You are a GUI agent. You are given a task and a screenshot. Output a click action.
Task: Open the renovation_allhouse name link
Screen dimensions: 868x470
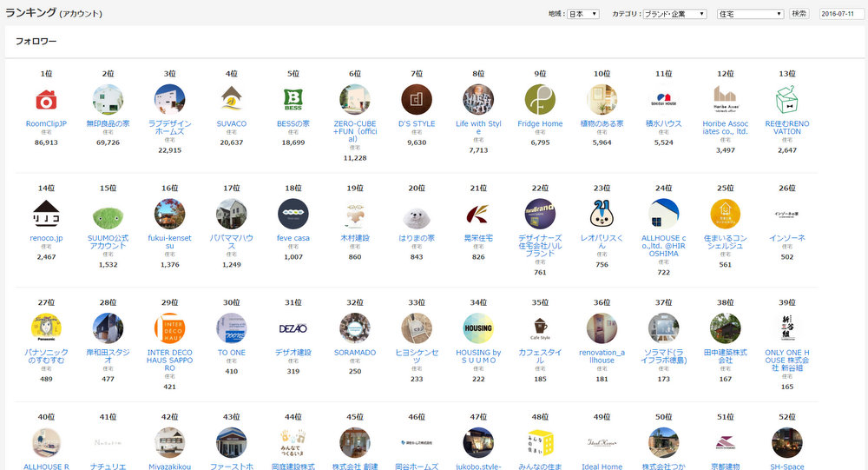602,356
